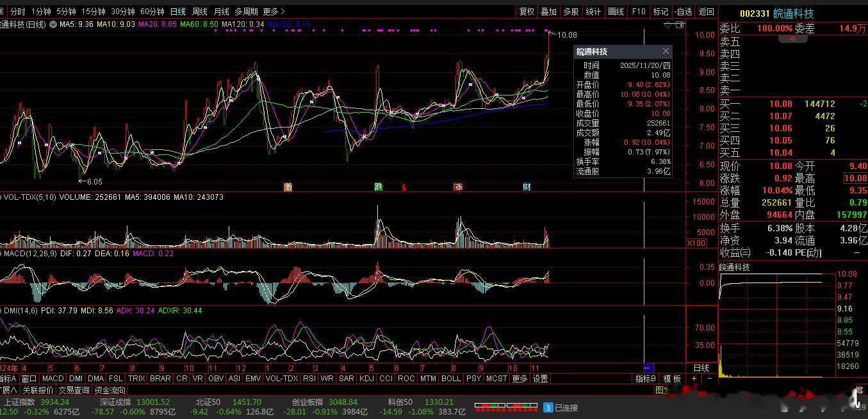Select the TRIX indicator tab
The image size is (868, 419).
pyautogui.click(x=136, y=379)
